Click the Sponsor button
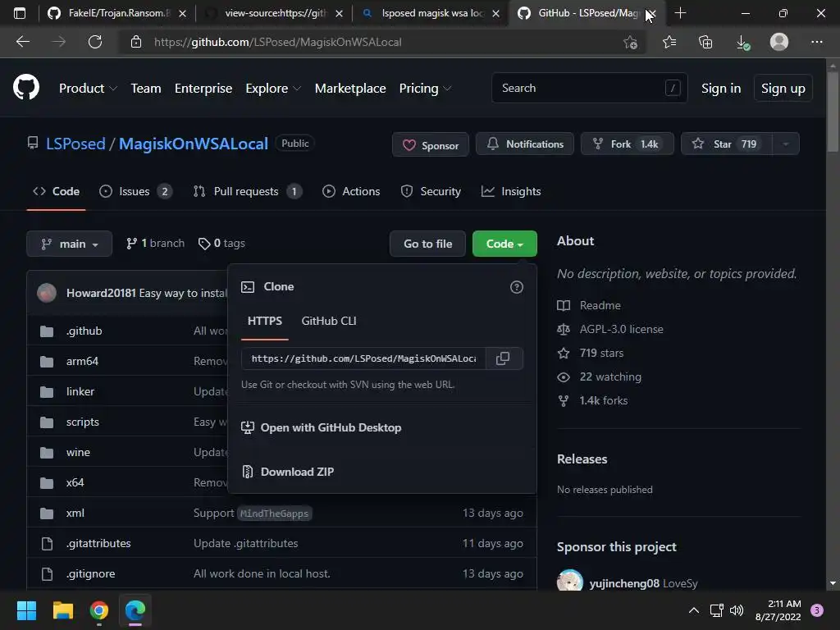 (431, 145)
